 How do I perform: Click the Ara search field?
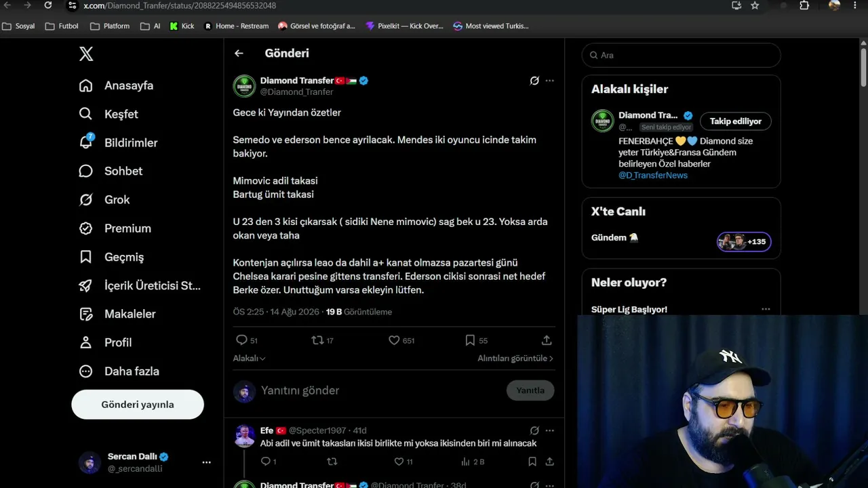(681, 55)
